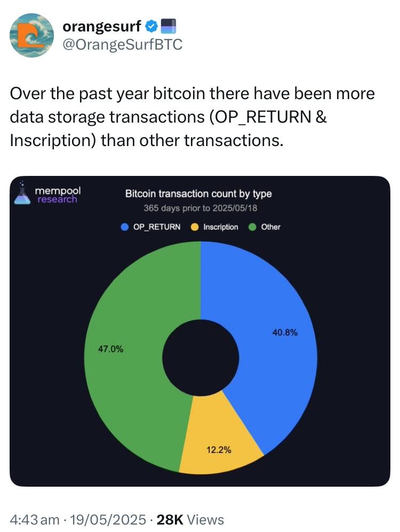Toggle the OP_RETURN legend label

pyautogui.click(x=157, y=227)
